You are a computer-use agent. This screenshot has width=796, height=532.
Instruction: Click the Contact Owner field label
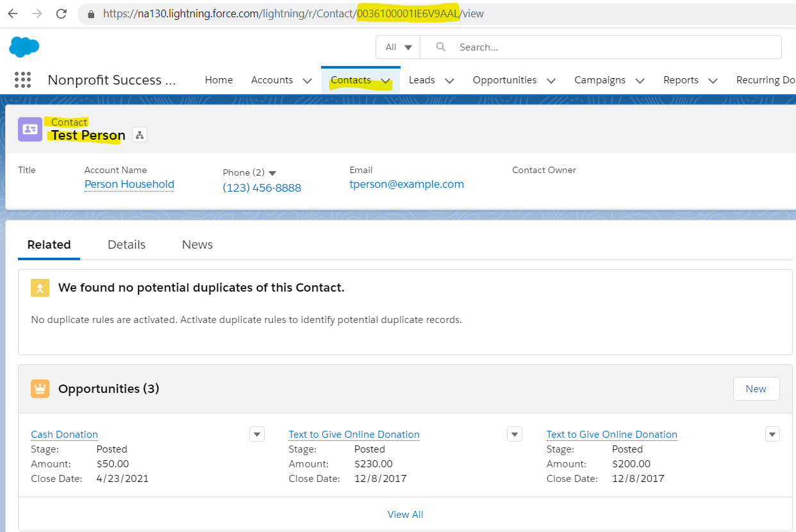pos(544,170)
